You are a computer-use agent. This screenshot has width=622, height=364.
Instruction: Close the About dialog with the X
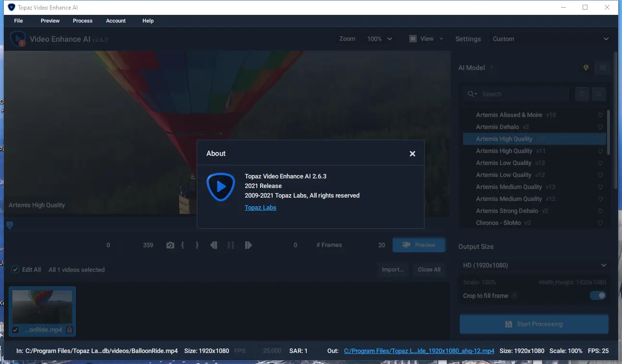pyautogui.click(x=412, y=154)
